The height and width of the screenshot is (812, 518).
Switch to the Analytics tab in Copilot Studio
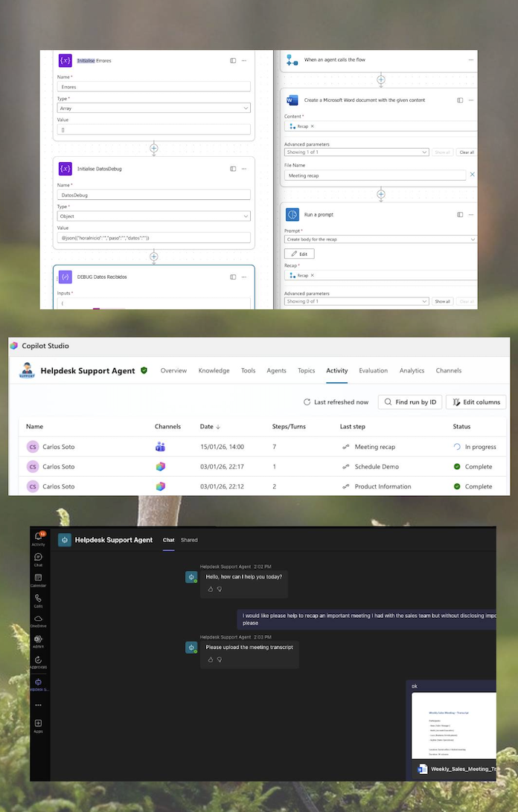tap(412, 370)
